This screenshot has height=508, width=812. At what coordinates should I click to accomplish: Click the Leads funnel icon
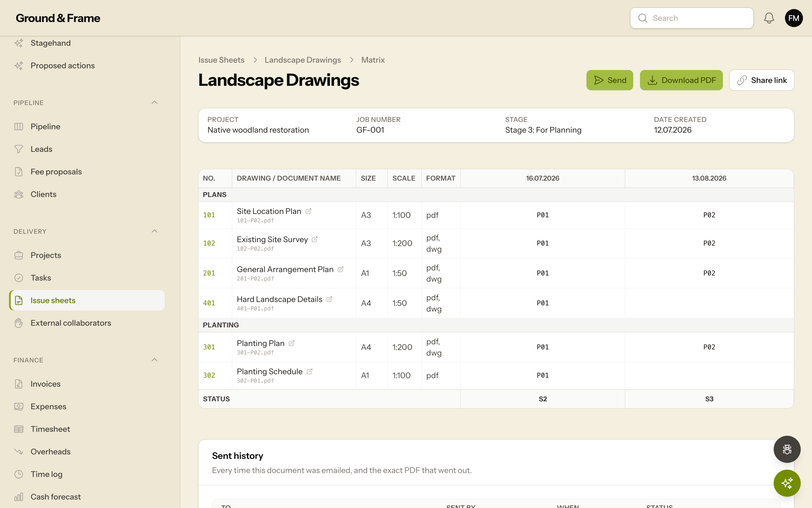[x=19, y=149]
